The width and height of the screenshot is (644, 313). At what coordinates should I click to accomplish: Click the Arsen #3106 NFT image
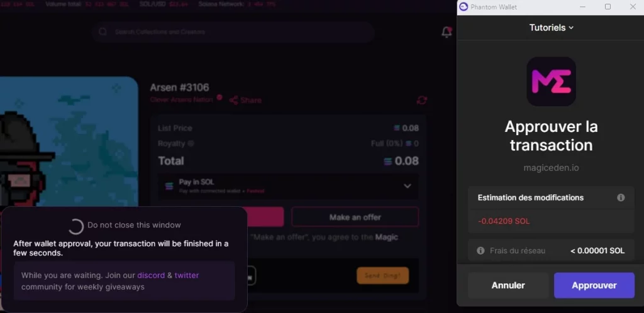click(69, 141)
